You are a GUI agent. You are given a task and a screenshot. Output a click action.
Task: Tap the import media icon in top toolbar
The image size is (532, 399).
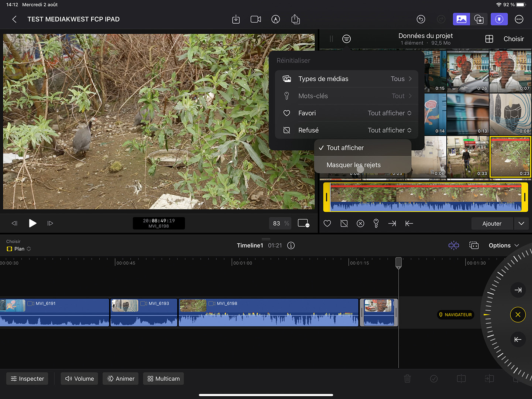(236, 19)
